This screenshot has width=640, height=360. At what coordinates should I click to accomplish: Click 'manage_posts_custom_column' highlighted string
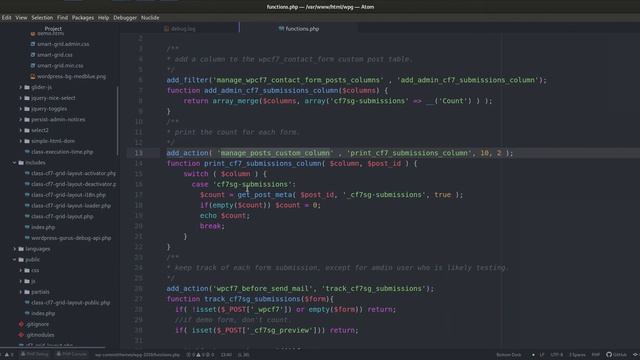pos(275,153)
